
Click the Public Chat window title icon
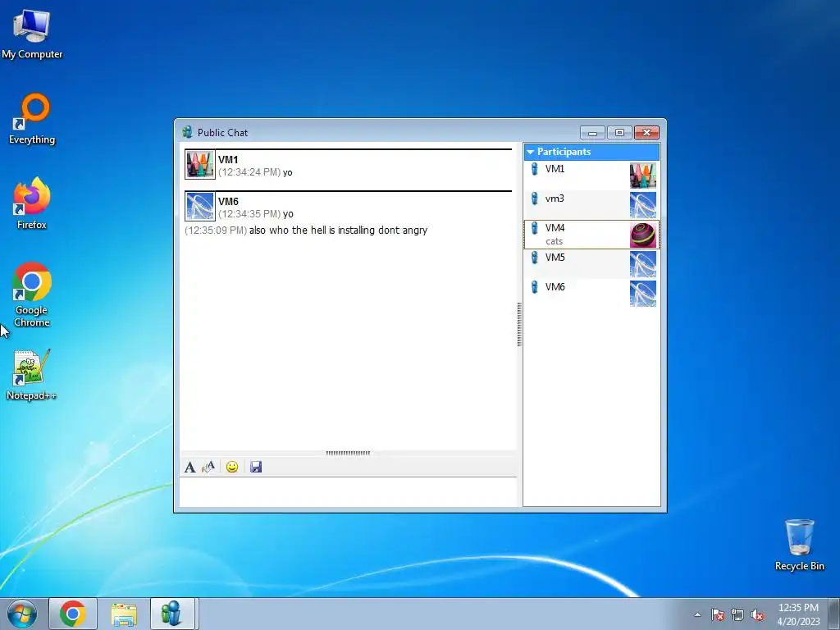pos(187,132)
